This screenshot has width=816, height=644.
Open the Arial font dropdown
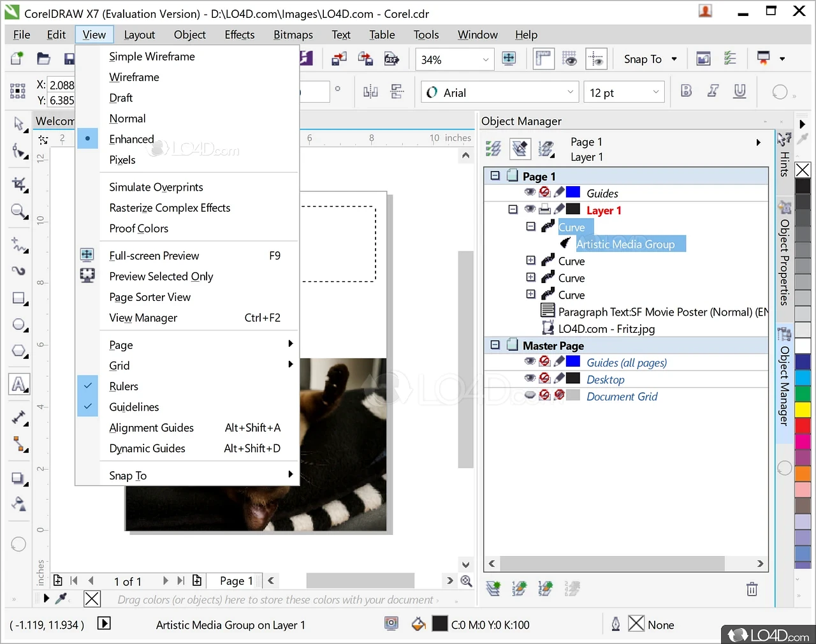570,92
